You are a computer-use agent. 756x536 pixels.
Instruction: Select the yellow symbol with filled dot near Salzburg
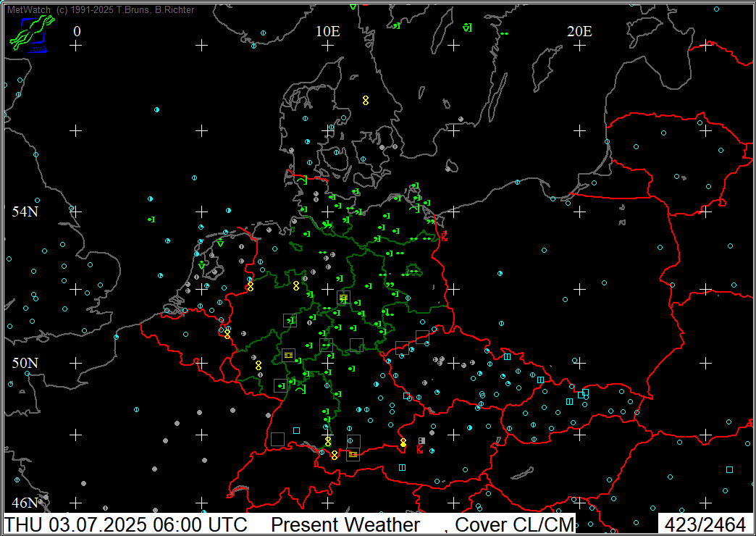click(x=403, y=443)
